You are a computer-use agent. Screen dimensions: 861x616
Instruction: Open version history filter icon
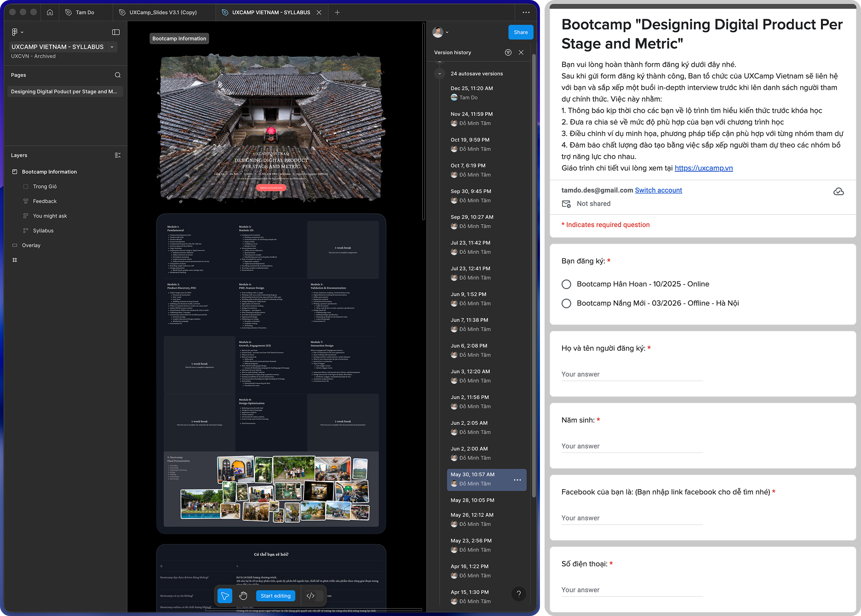(508, 52)
